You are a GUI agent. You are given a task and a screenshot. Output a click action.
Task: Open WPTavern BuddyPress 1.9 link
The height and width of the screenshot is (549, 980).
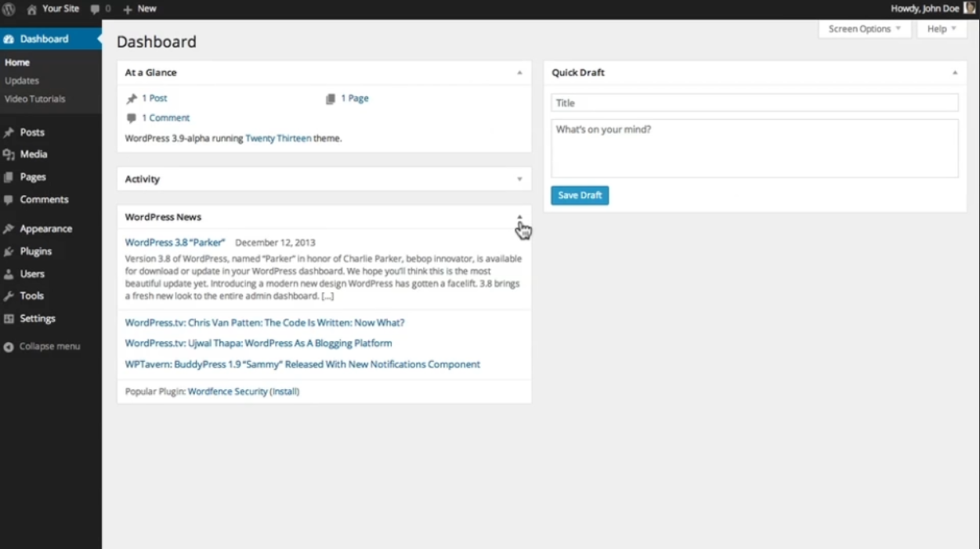point(302,365)
